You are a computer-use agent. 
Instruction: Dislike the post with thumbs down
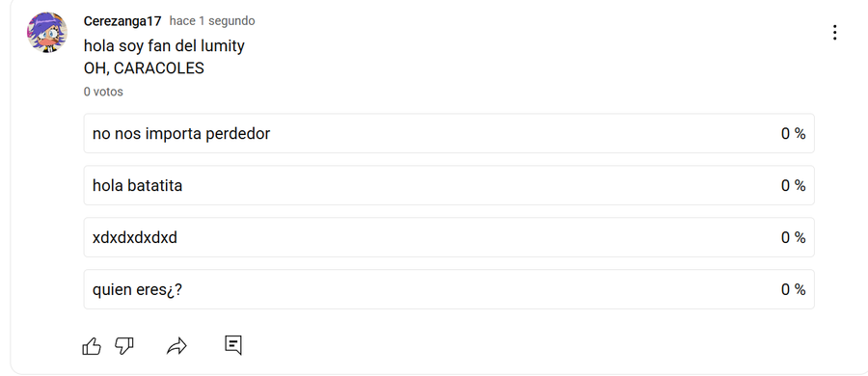point(124,346)
